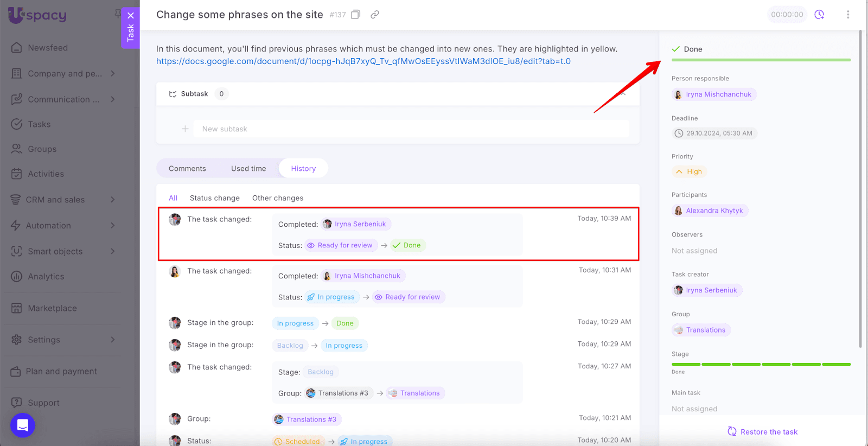Image resolution: width=868 pixels, height=446 pixels.
Task: Click the Stage progress bar
Action: tap(761, 365)
